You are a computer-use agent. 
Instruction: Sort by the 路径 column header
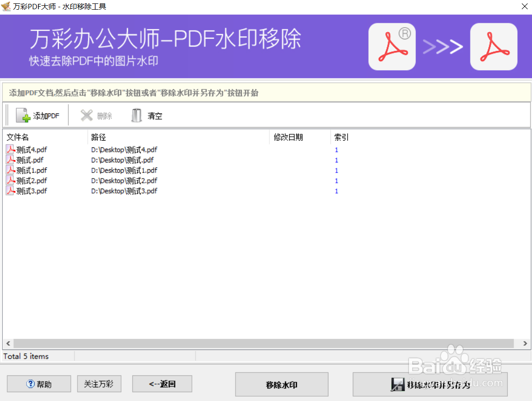pos(178,137)
